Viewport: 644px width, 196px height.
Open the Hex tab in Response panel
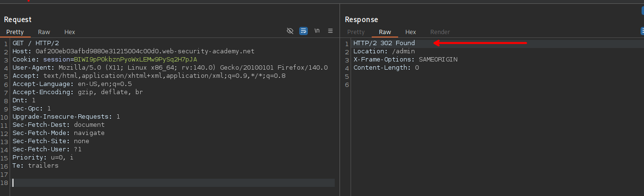point(411,32)
